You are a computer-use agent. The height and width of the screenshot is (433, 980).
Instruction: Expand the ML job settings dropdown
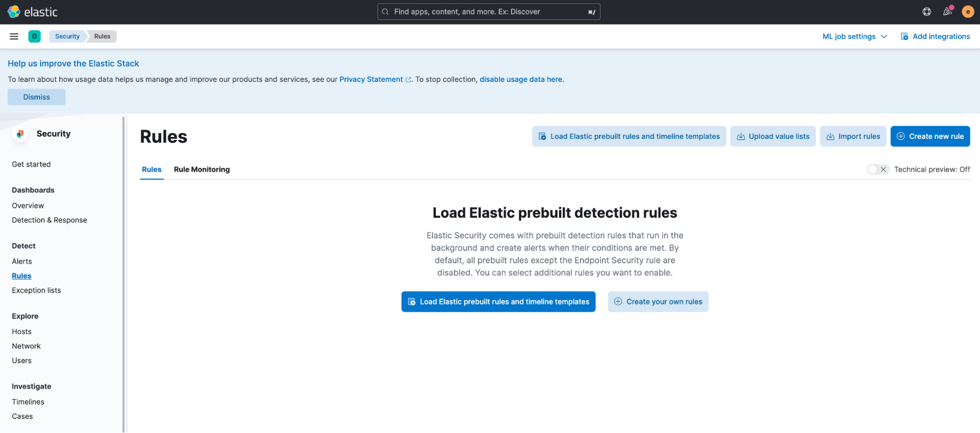854,36
